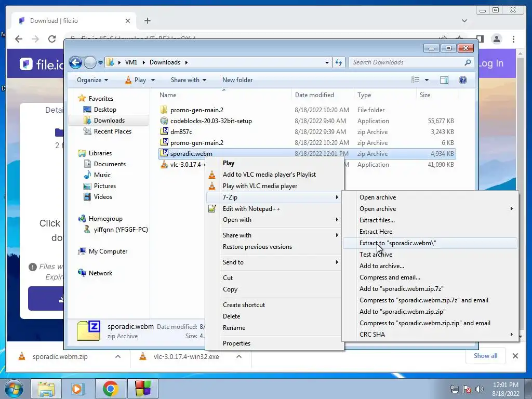Select Test archive in 7-Zip submenu
Image resolution: width=532 pixels, height=399 pixels.
coord(430,255)
